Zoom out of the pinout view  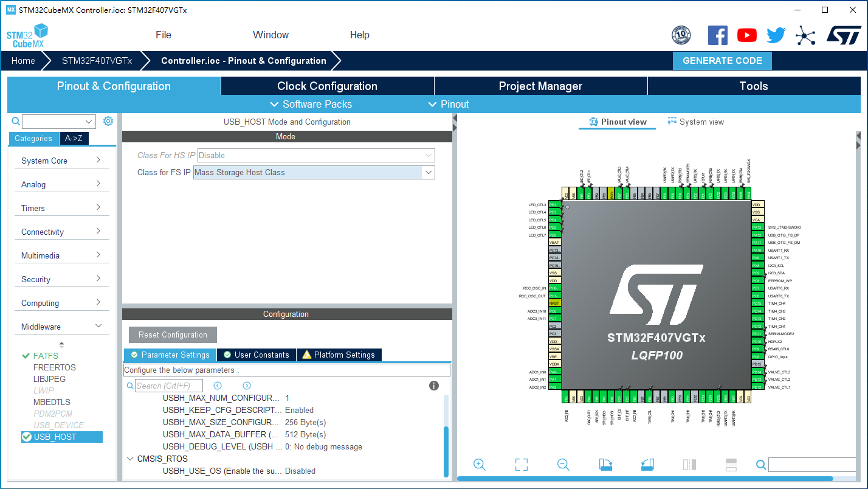(563, 465)
